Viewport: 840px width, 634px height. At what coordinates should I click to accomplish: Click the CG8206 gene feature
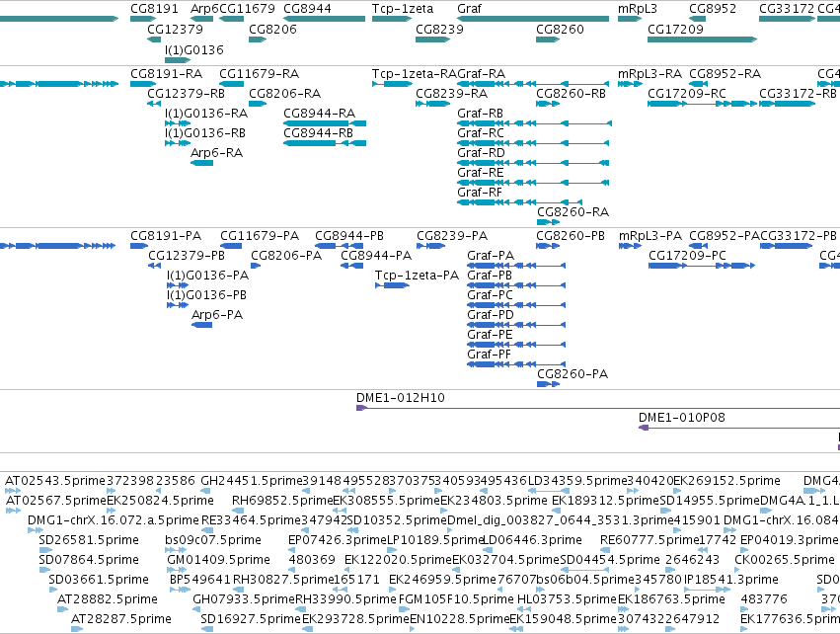tap(258, 40)
